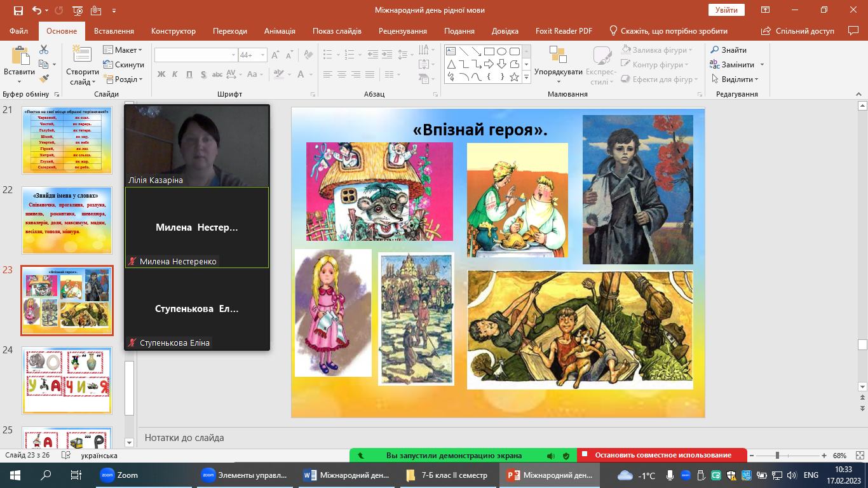Screen dimensions: 868x488
Task: Click the Увійти sign-in button
Action: click(x=726, y=10)
